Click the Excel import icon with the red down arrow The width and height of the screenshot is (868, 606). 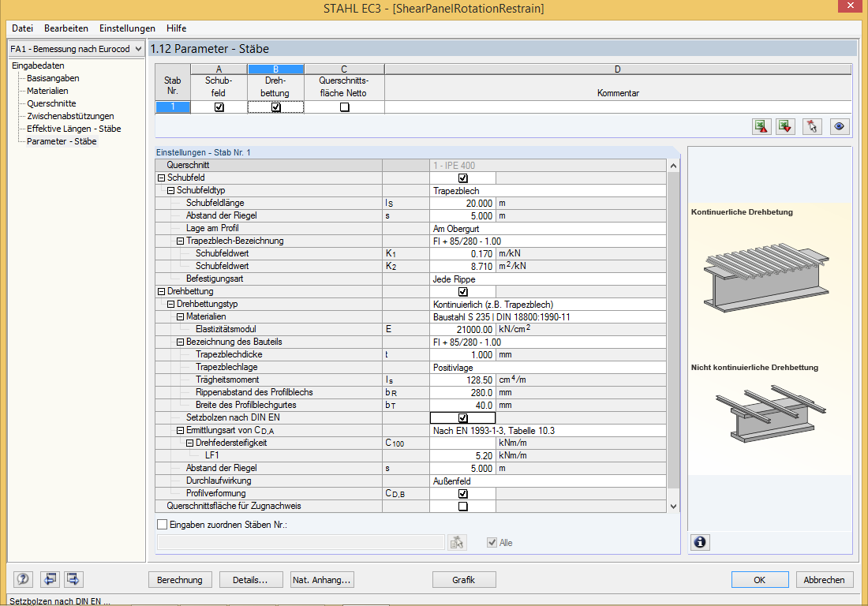(785, 126)
